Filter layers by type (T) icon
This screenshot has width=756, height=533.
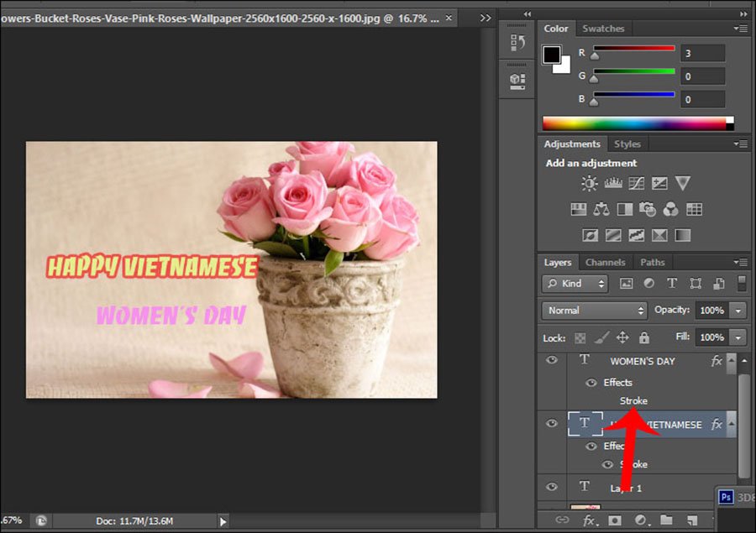point(671,284)
